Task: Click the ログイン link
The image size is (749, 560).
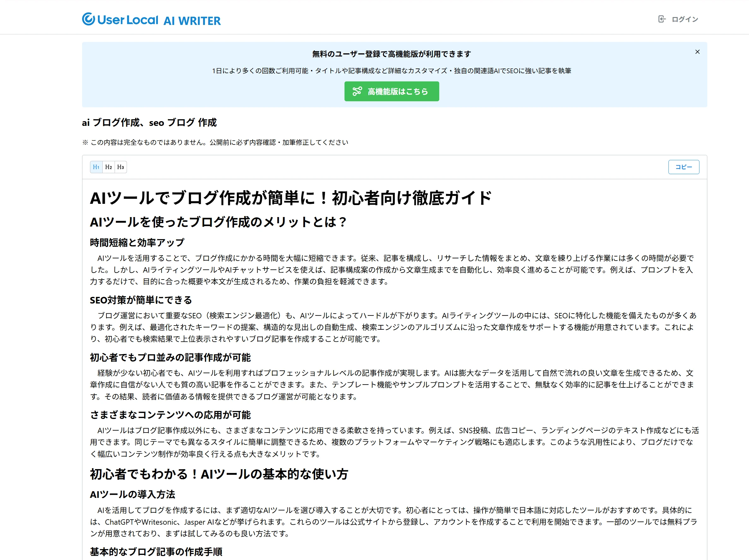Action: (685, 19)
